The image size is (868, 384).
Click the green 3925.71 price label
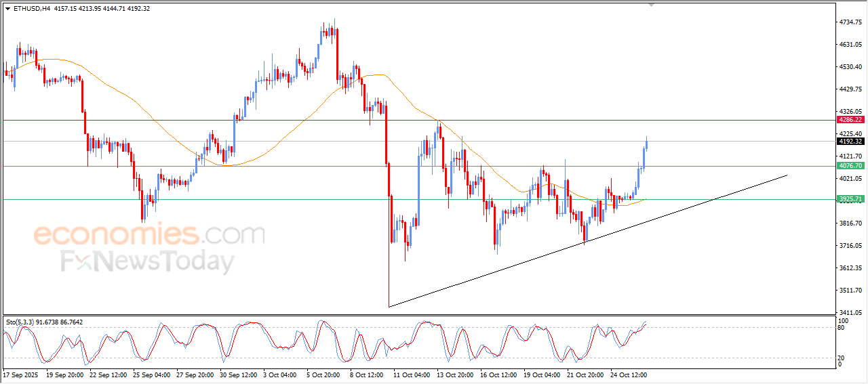tap(850, 199)
